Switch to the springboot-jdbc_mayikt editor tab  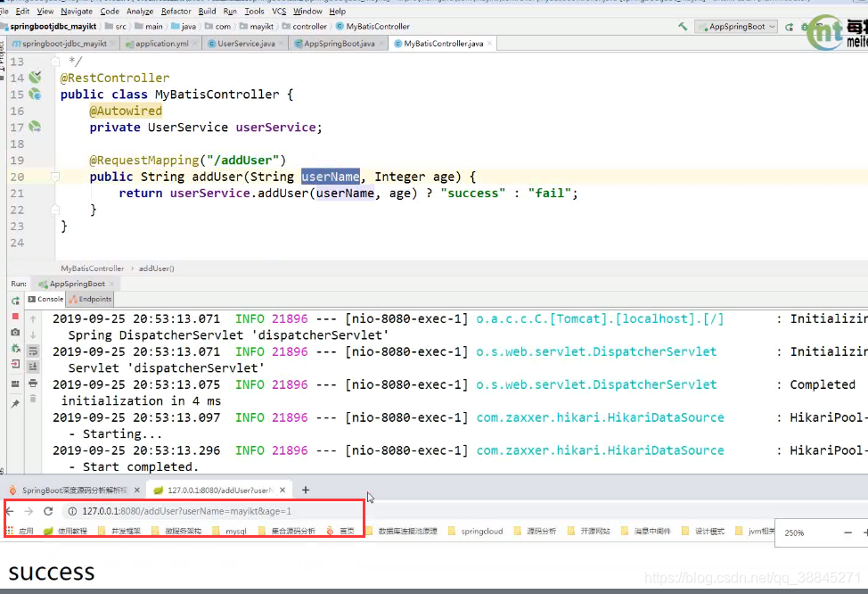tap(63, 43)
